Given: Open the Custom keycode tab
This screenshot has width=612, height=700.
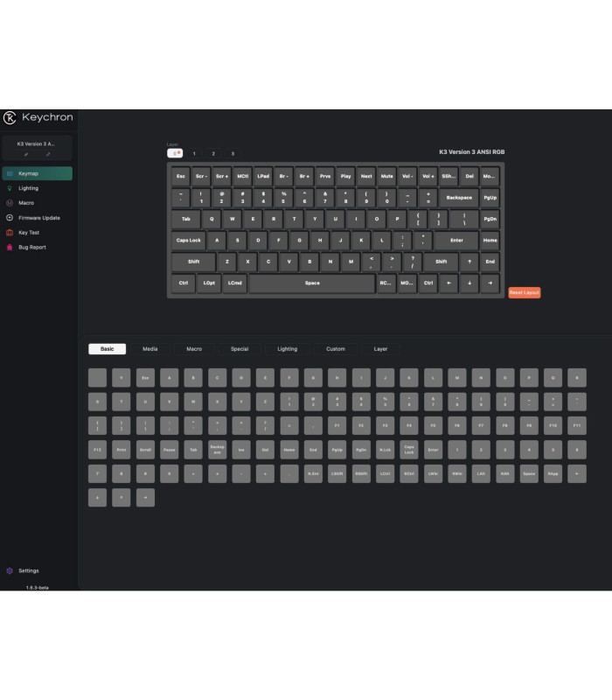Looking at the screenshot, I should (336, 349).
